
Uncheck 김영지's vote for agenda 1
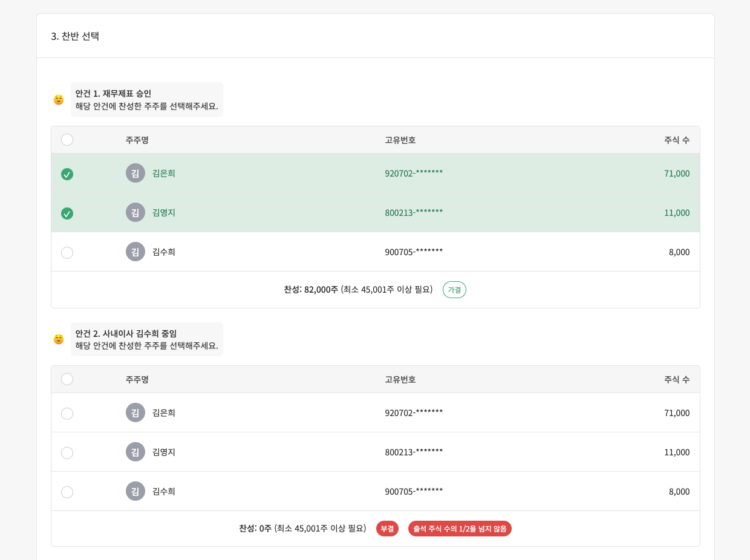pos(67,213)
